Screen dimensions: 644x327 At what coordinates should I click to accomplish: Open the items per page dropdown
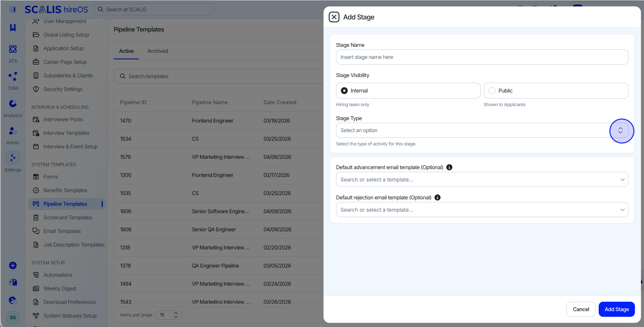pyautogui.click(x=169, y=315)
